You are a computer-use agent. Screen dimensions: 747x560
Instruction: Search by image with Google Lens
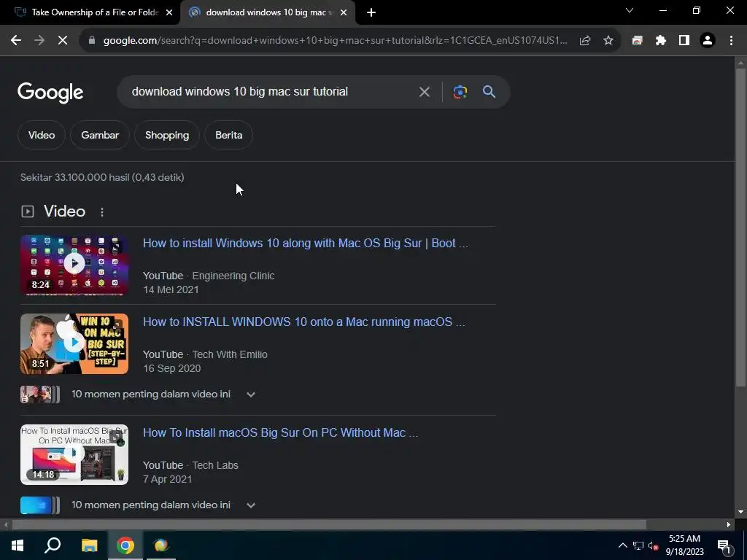click(460, 92)
